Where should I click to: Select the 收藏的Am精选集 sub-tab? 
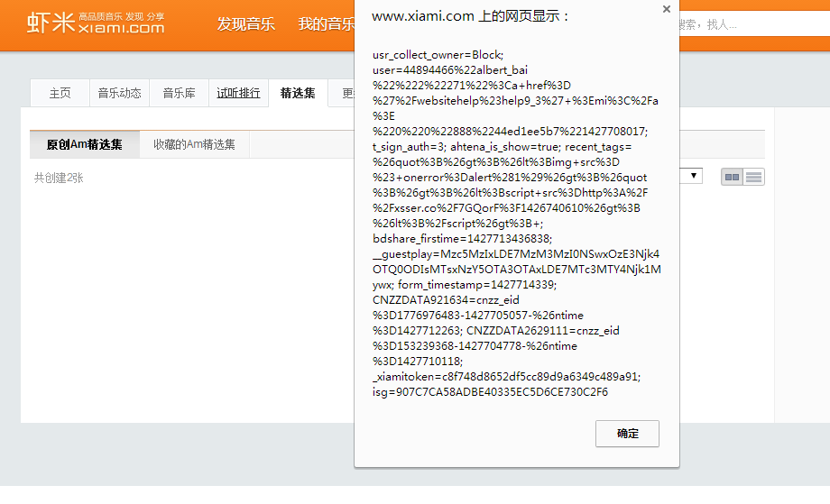194,144
